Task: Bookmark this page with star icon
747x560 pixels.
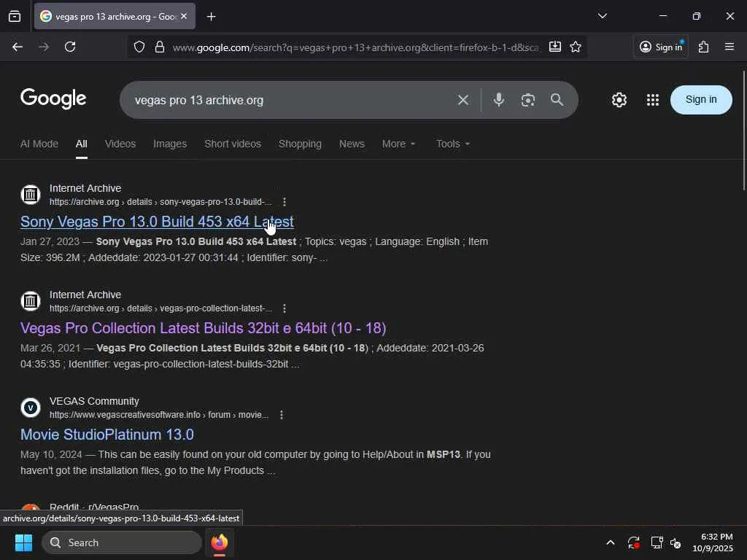Action: click(576, 47)
